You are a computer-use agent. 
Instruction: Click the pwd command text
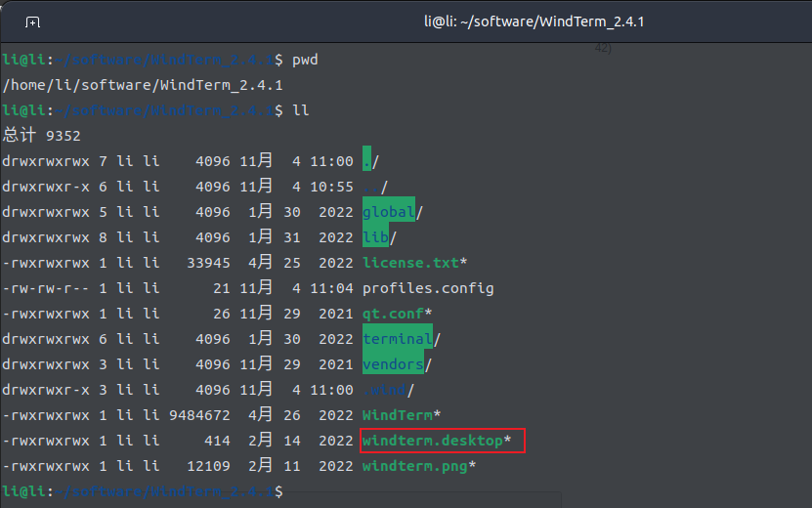305,60
